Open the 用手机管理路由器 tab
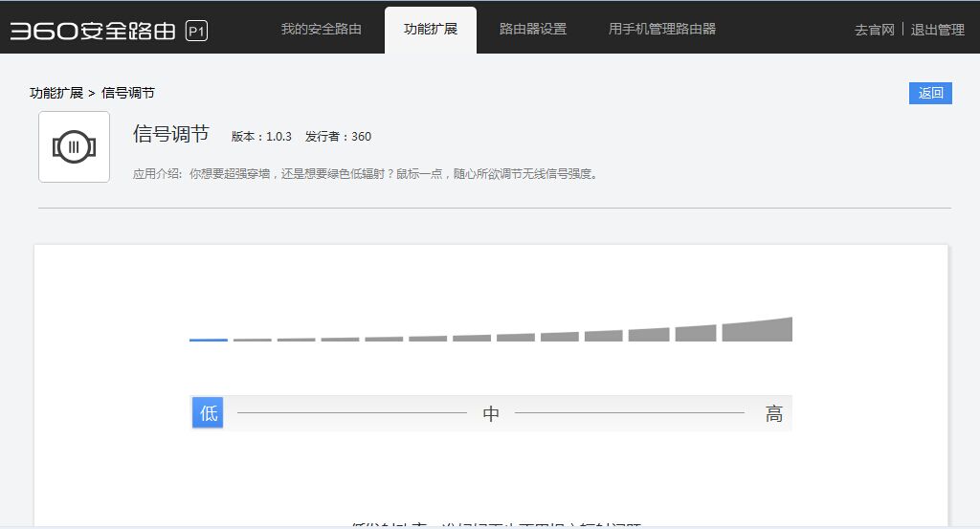Viewport: 980px width, 529px height. coord(662,29)
